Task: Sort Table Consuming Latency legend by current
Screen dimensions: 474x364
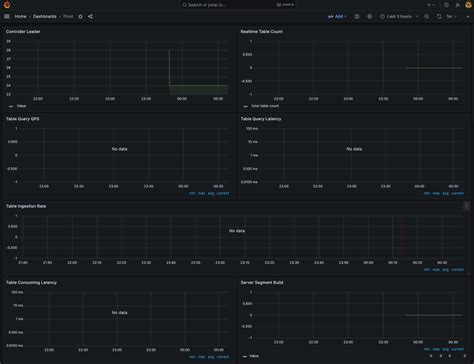Action: 223,357
